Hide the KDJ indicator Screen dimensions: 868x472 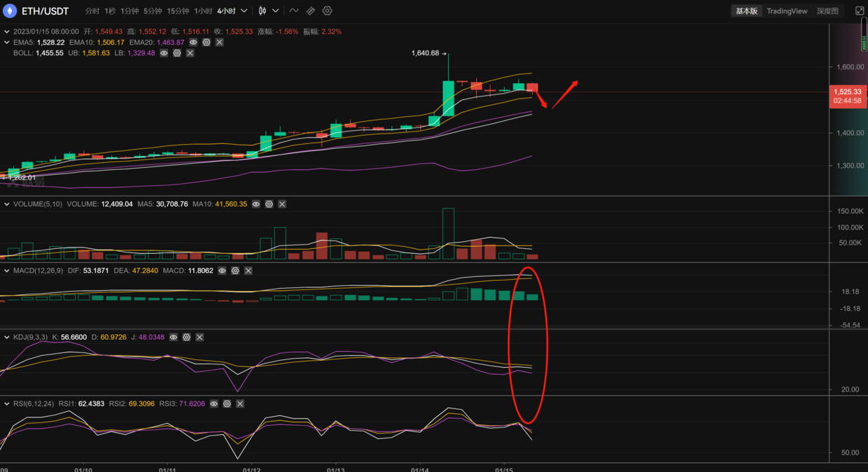(174, 337)
